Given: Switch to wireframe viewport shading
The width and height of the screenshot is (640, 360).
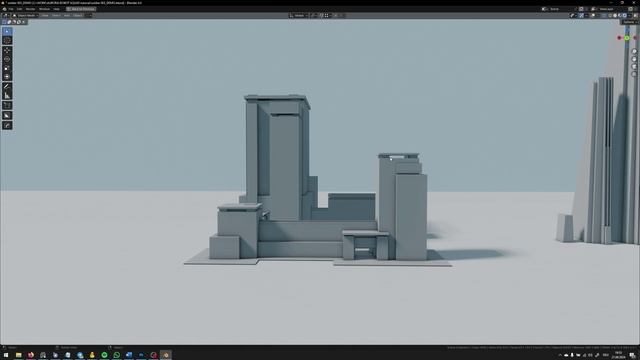Looking at the screenshot, I should coord(611,16).
